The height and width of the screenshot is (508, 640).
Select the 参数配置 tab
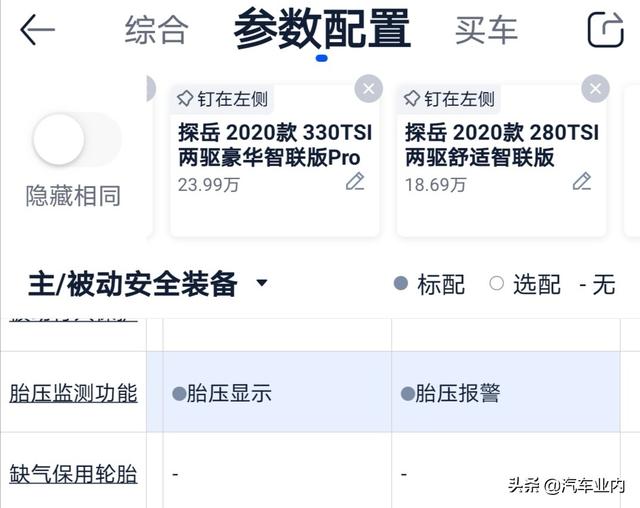(x=322, y=30)
